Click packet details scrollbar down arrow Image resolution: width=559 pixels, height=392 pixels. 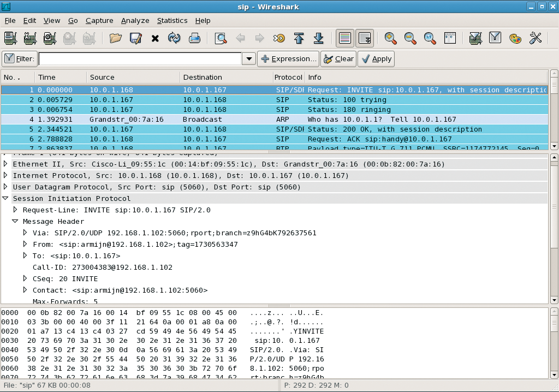554,300
